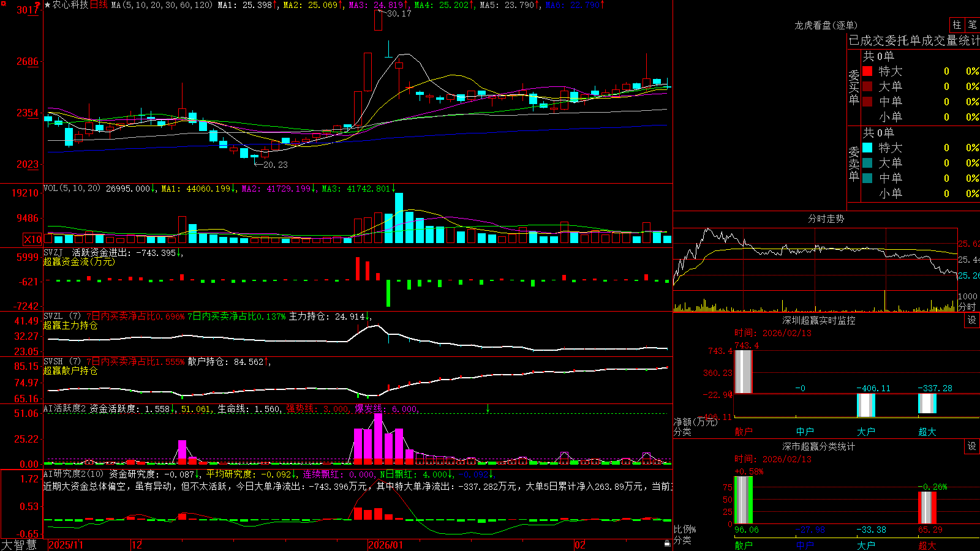The height and width of the screenshot is (551, 980).
Task: Click the 已成交委托单成交量统计 header
Action: [914, 40]
